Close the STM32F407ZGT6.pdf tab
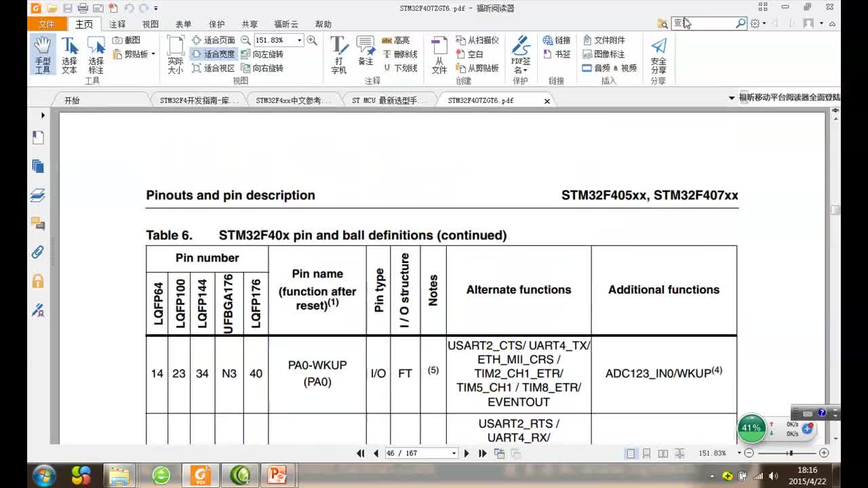 pyautogui.click(x=547, y=101)
